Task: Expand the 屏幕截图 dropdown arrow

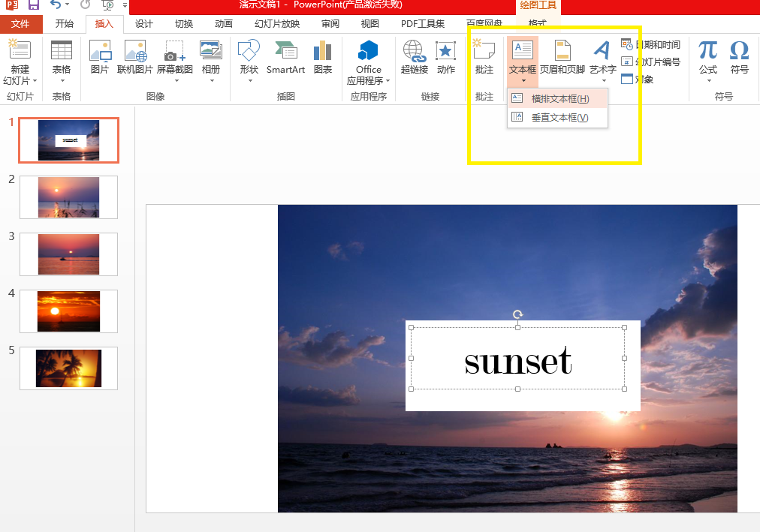Action: pyautogui.click(x=176, y=81)
